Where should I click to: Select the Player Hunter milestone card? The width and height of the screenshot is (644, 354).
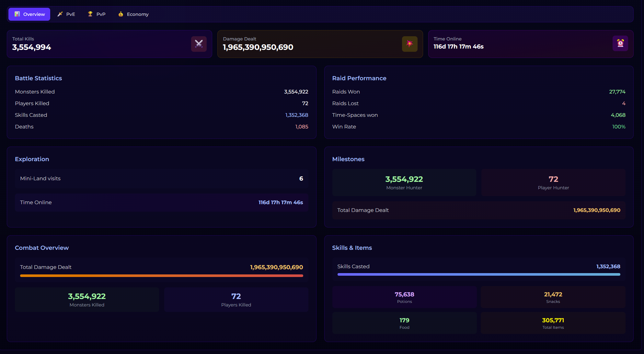(553, 183)
